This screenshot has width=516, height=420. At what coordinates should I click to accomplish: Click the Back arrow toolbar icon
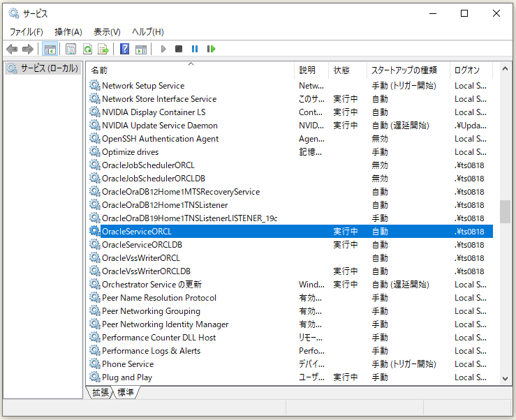pyautogui.click(x=12, y=50)
